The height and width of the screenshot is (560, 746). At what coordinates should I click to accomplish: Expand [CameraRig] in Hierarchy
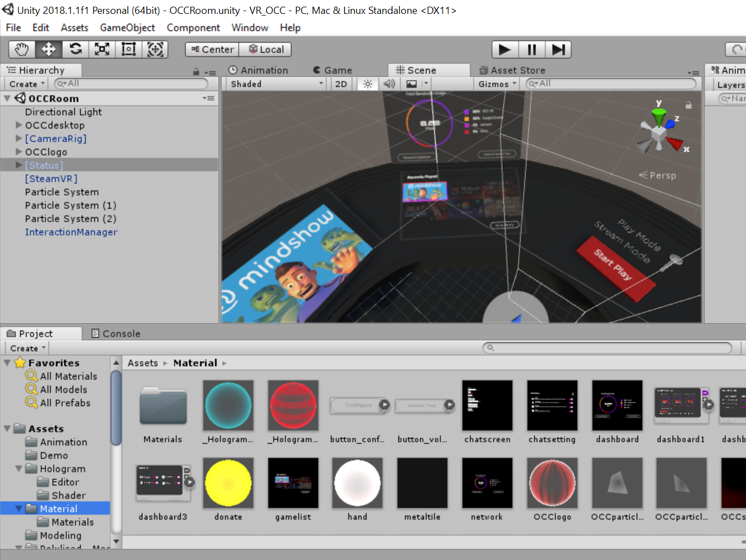coord(19,138)
